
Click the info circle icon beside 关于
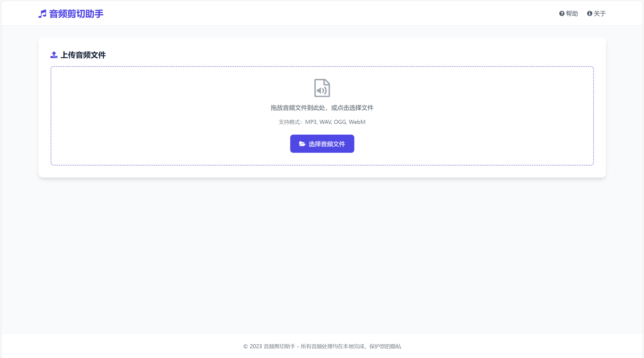[590, 14]
